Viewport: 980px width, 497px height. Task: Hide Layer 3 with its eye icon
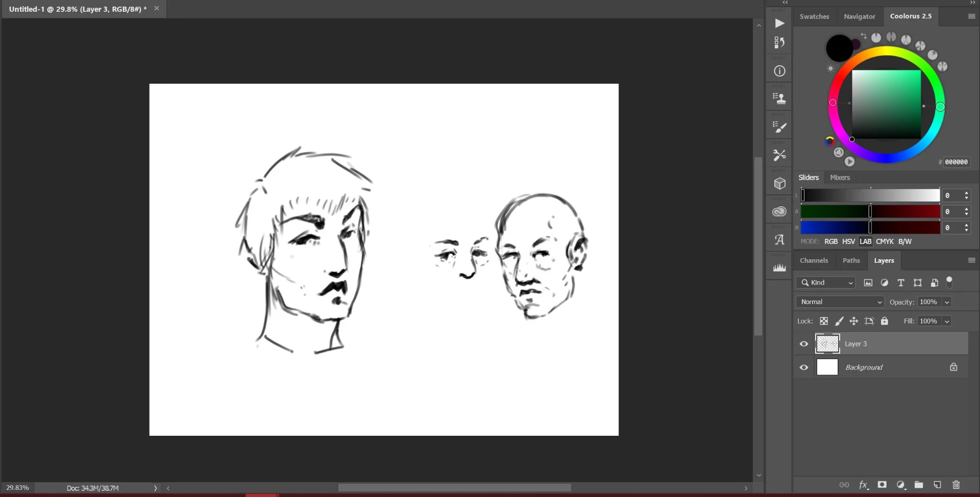pos(804,344)
